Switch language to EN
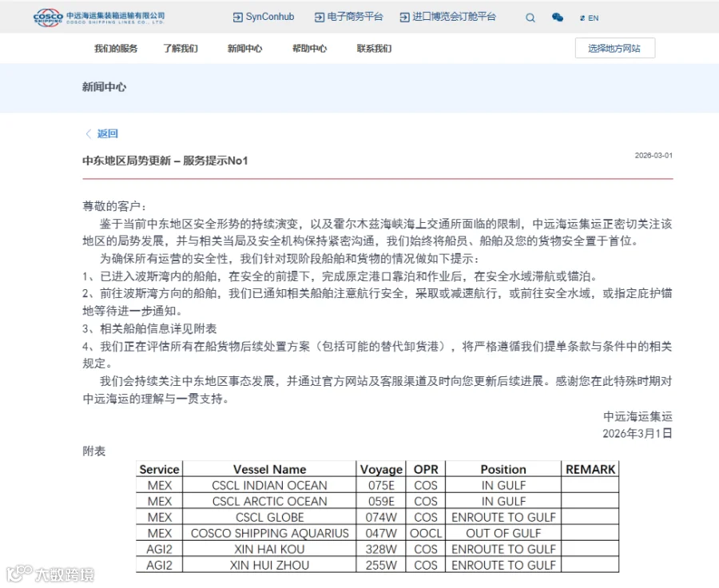The image size is (719, 588). tap(590, 18)
